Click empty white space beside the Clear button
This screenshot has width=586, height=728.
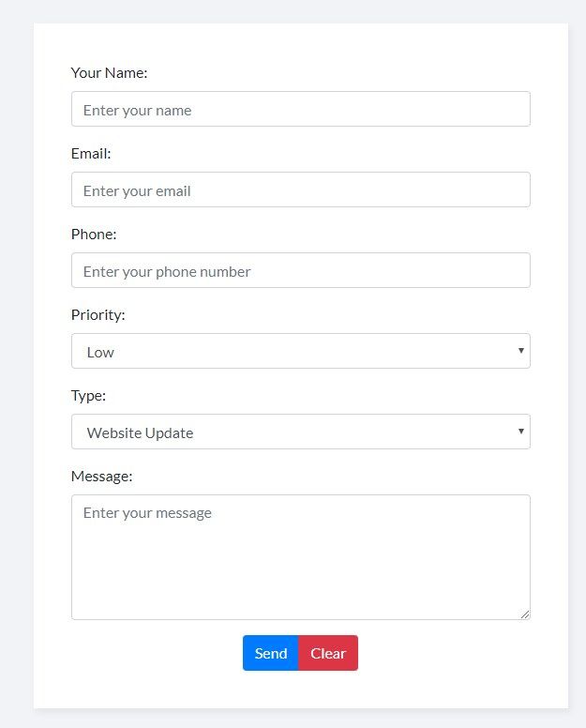(441, 653)
